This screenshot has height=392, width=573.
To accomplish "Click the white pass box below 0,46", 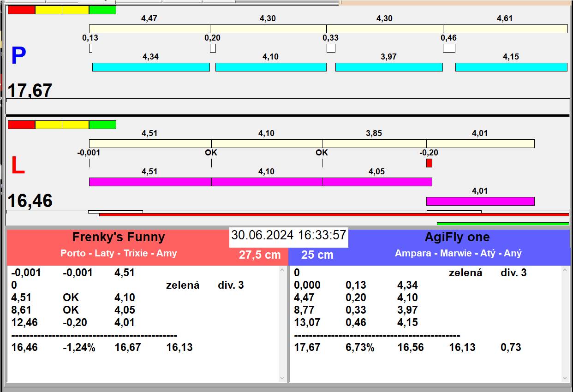I will [449, 48].
